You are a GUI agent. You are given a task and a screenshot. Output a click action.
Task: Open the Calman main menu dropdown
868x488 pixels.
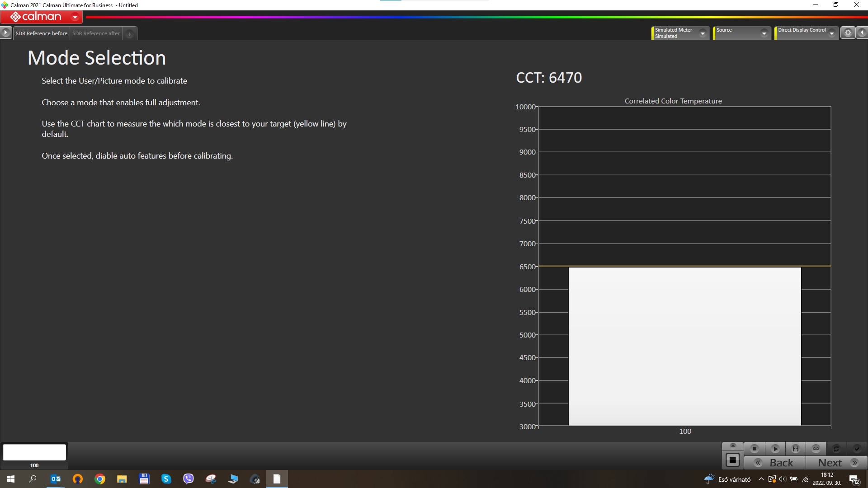75,17
